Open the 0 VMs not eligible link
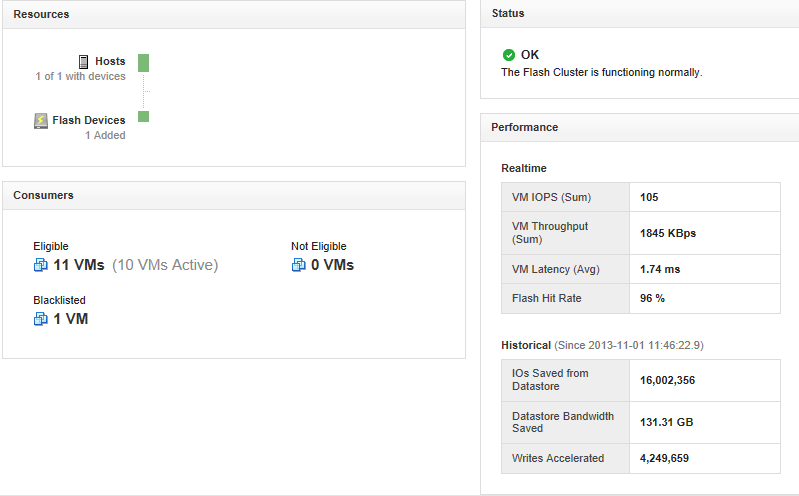 332,265
